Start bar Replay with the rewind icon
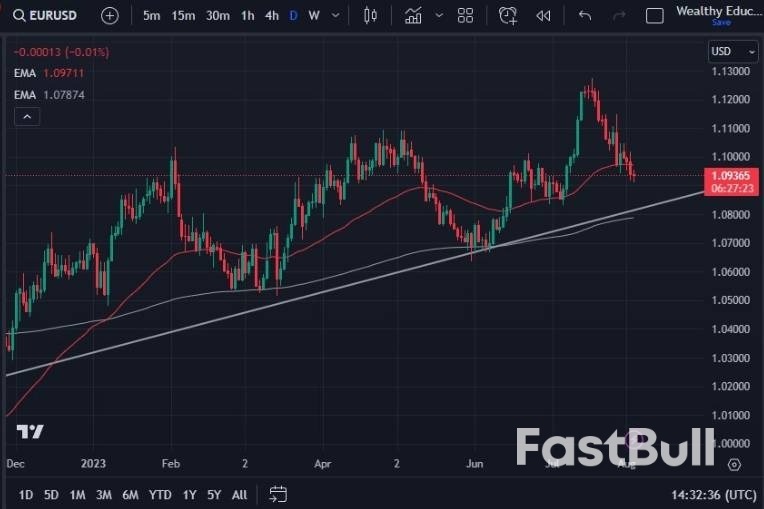The height and width of the screenshot is (509, 764). coord(543,16)
